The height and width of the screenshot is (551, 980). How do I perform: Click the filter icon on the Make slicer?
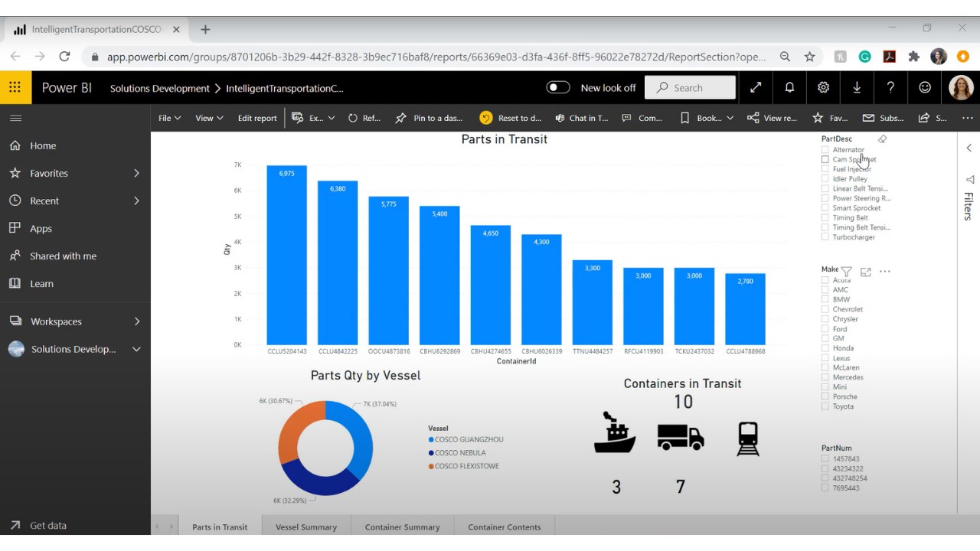pos(846,272)
